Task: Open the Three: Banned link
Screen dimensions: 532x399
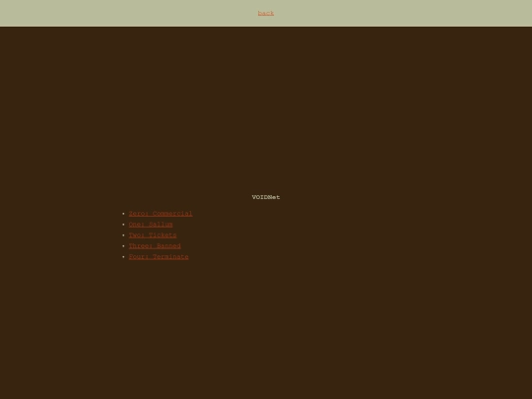Action: pyautogui.click(x=155, y=246)
